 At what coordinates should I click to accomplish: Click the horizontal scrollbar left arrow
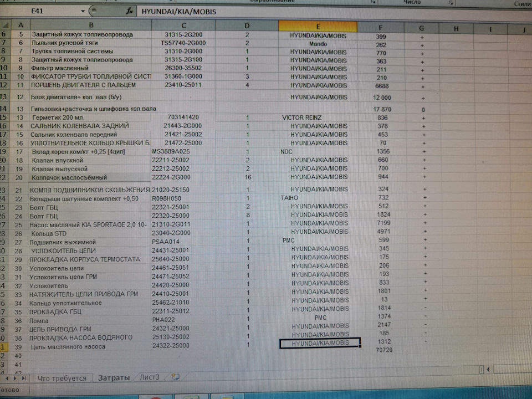pos(488,370)
